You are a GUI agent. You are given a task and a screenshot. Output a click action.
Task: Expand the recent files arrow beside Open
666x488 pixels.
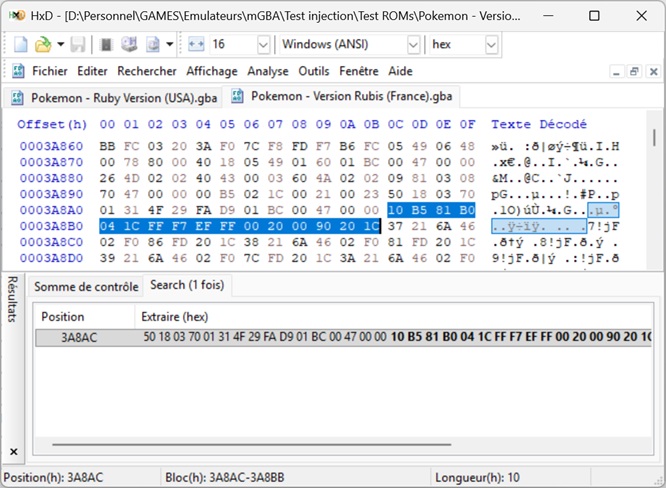(x=60, y=45)
